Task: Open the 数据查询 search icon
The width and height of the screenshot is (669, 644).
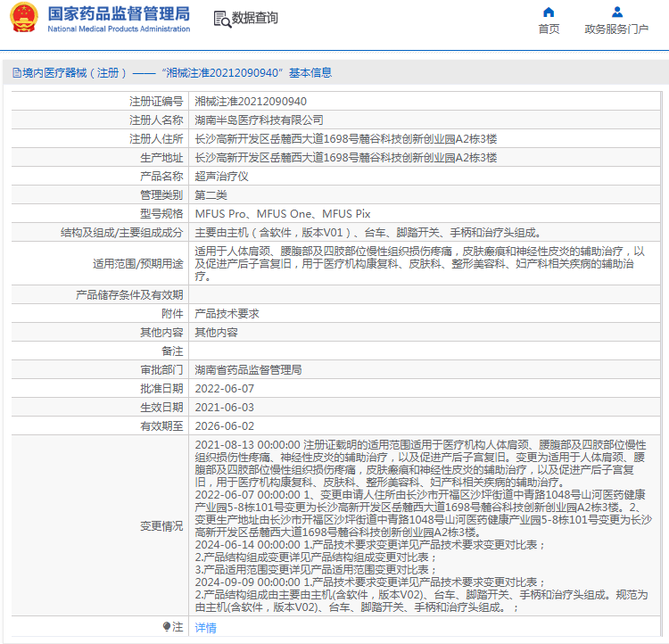Action: (222, 20)
